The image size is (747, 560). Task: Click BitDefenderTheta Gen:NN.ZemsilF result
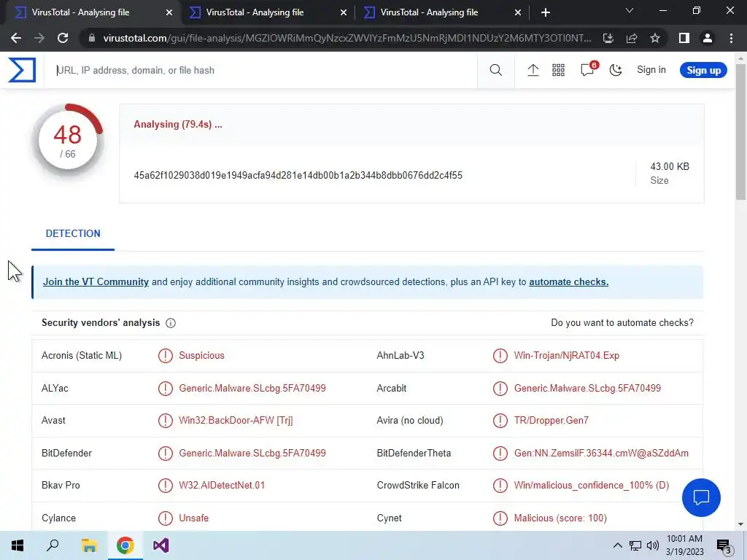(601, 454)
